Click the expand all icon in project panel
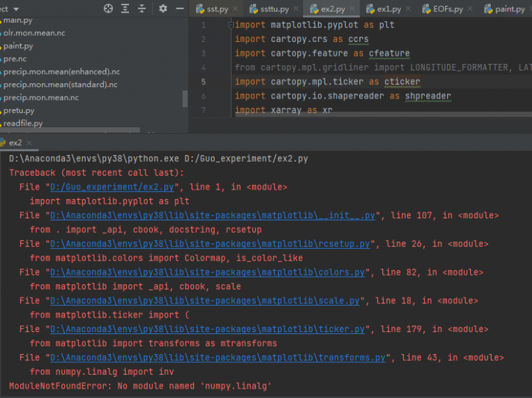 point(126,9)
